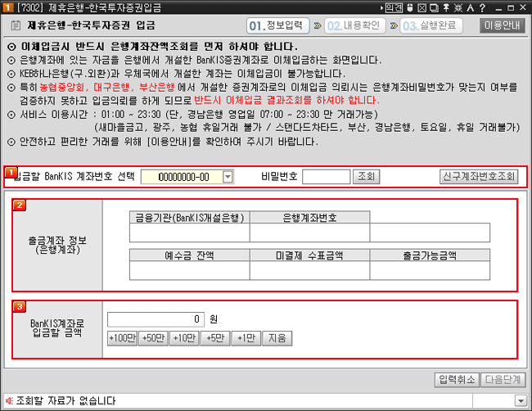
Task: Select the 02.내용확인 step tab
Action: tap(355, 26)
